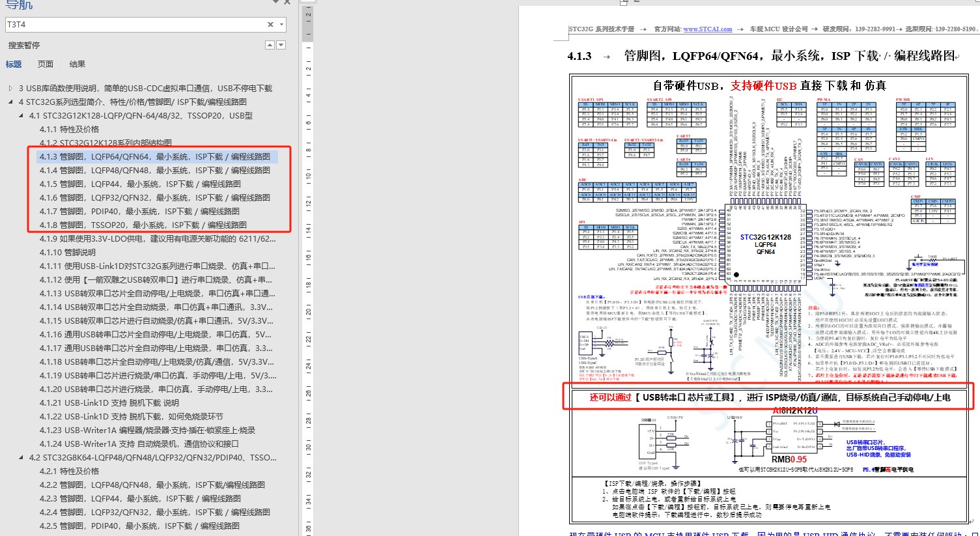This screenshot has width=980, height=536.
Task: Click the 4.1.3 管脚图 document heading
Action: [x=761, y=56]
